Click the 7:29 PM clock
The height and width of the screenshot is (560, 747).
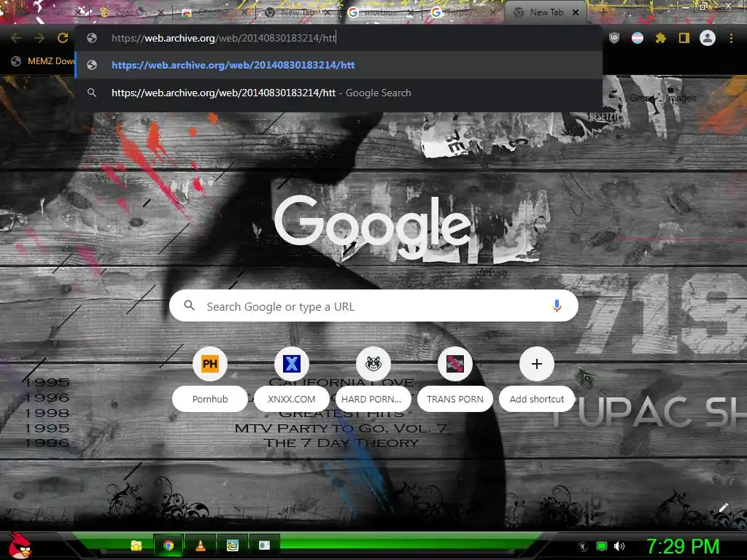point(682,546)
